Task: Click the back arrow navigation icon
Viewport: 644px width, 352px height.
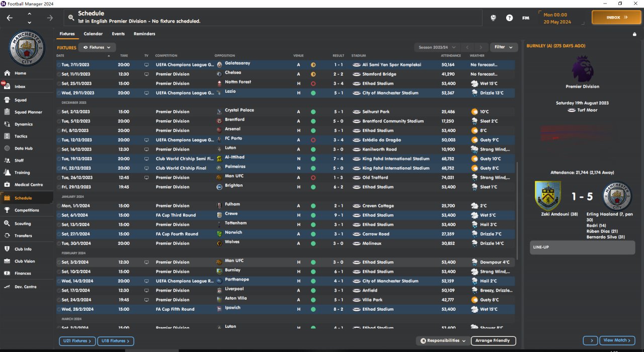Action: tap(10, 18)
